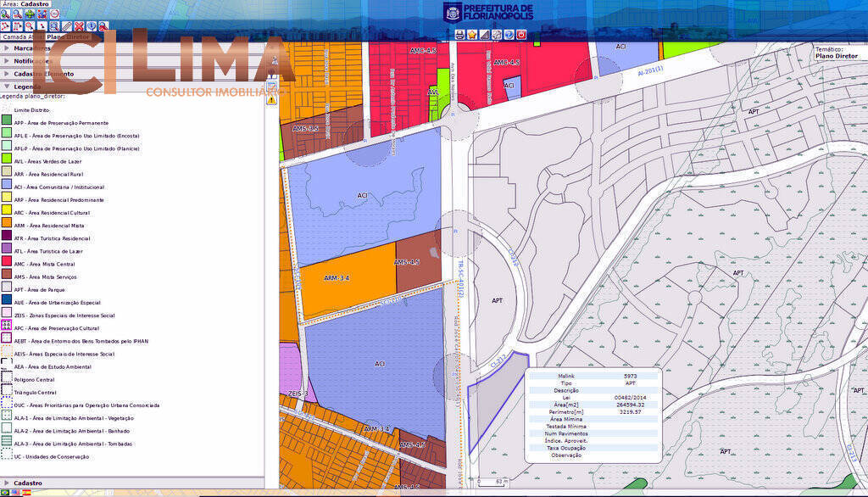Switch language with the Spain flag
This screenshot has width=868, height=497.
[26, 492]
